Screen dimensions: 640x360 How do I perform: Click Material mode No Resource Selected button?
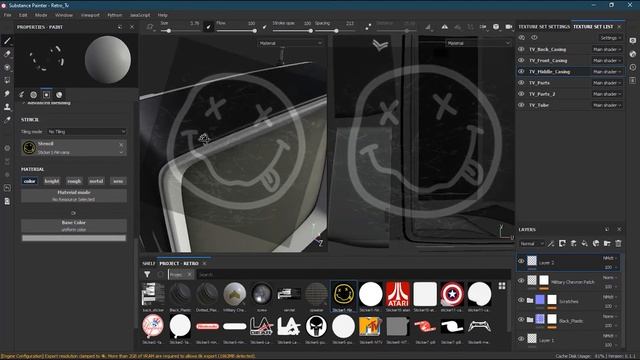click(73, 196)
